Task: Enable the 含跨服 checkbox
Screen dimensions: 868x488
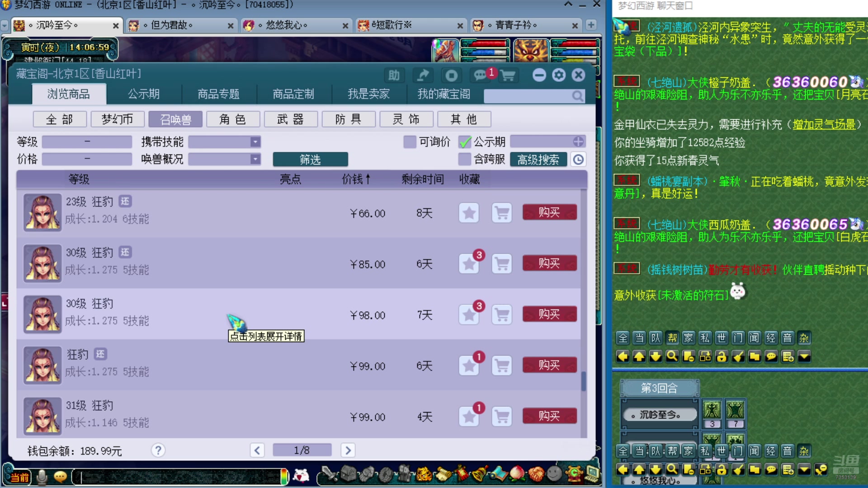Action: pos(465,160)
